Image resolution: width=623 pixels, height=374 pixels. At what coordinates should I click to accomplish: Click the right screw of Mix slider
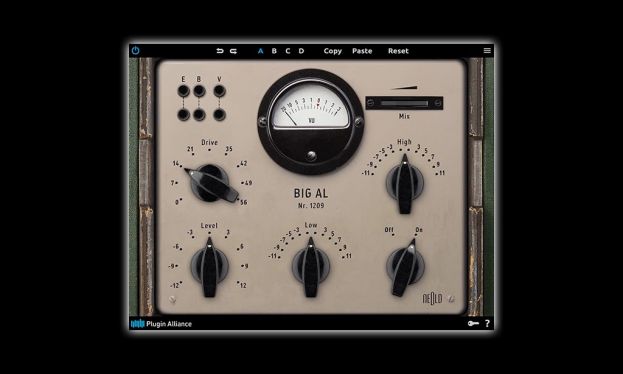click(x=437, y=103)
